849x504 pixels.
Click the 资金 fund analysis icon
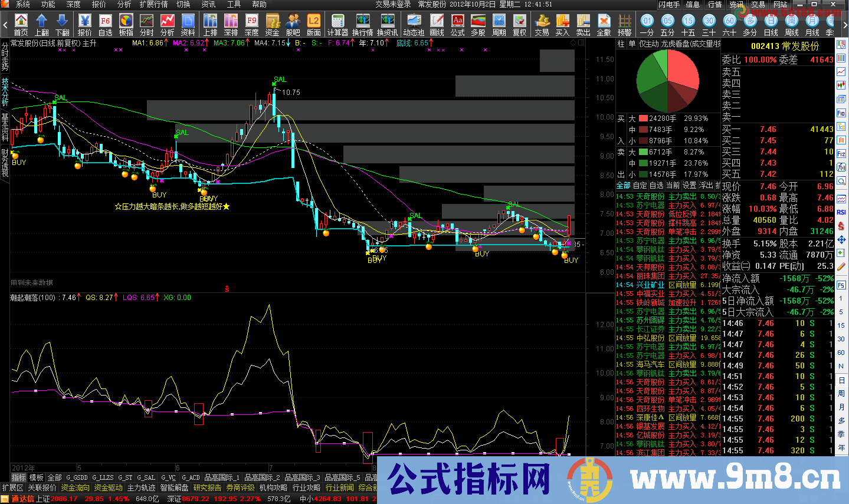(273, 25)
